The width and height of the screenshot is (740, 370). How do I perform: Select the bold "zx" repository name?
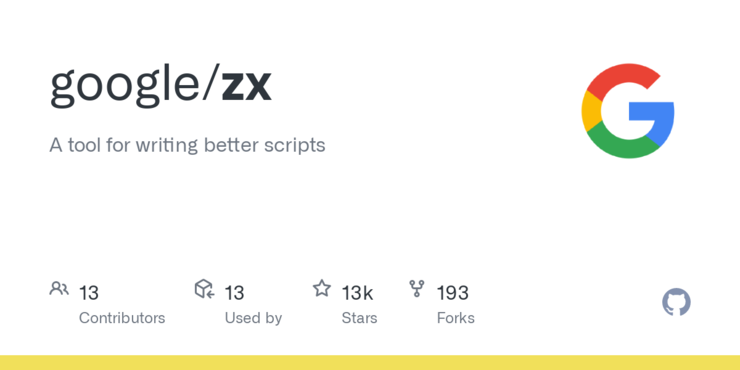(x=247, y=86)
